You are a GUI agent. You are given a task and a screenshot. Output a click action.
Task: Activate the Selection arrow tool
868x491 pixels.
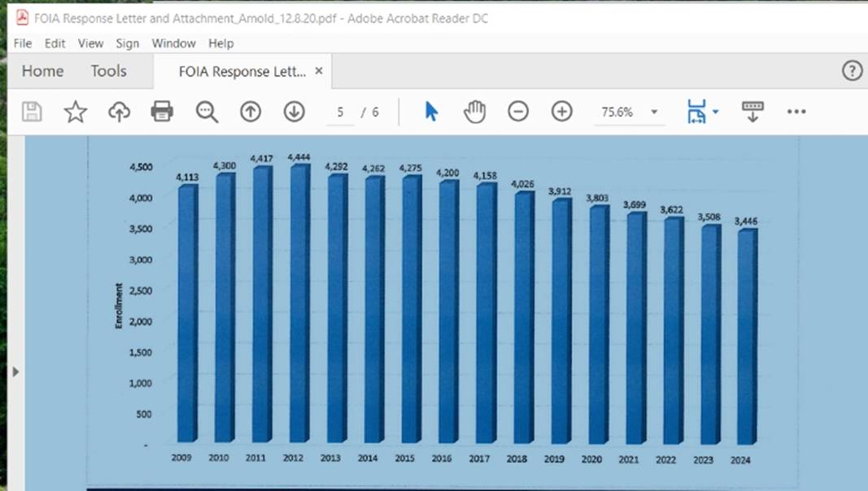click(431, 112)
